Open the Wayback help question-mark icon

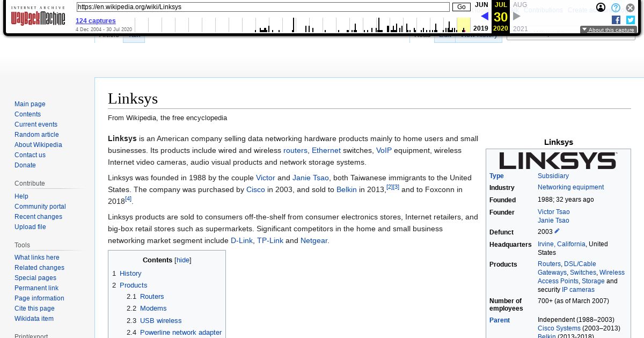616,8
